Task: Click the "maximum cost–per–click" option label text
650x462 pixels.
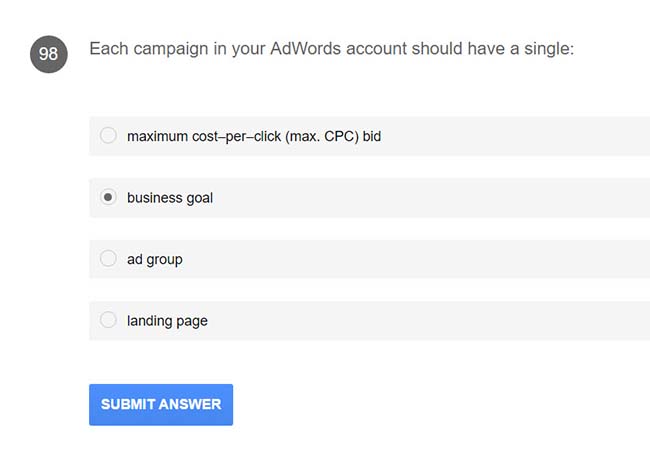Action: point(203,136)
